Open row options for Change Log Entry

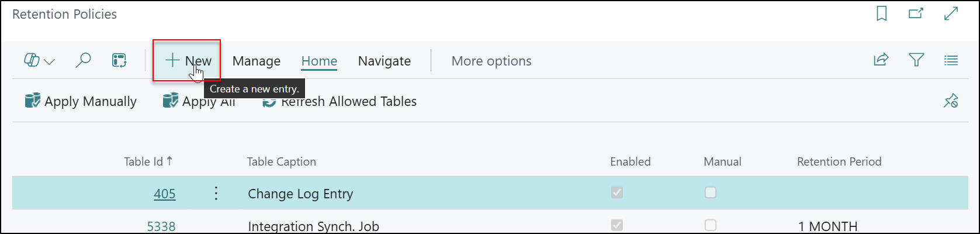pos(216,194)
